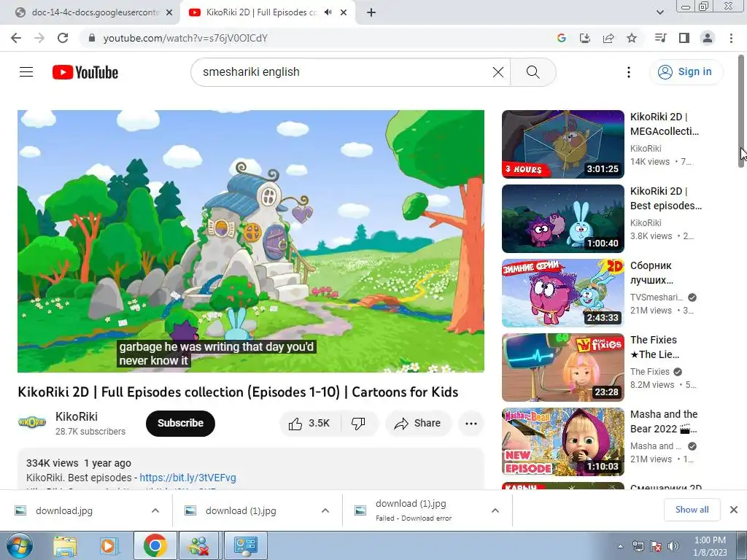The image size is (747, 560).
Task: Subscribe to the KikoRiki channel
Action: click(x=181, y=424)
